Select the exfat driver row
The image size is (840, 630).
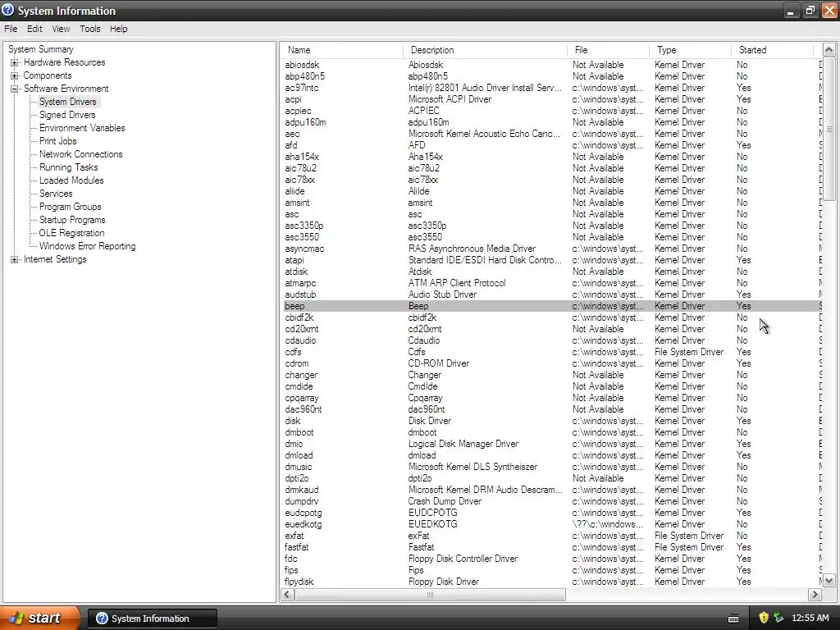(x=552, y=536)
